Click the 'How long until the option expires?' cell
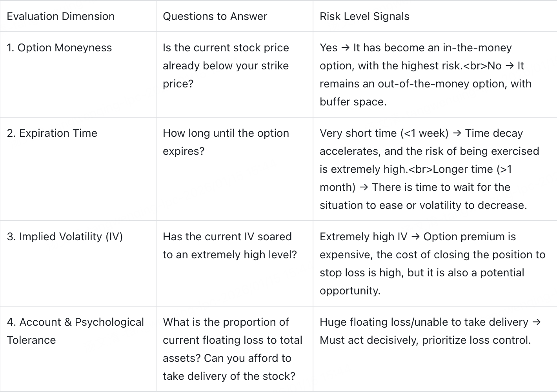Screen dimensions: 557x392 (x=226, y=142)
